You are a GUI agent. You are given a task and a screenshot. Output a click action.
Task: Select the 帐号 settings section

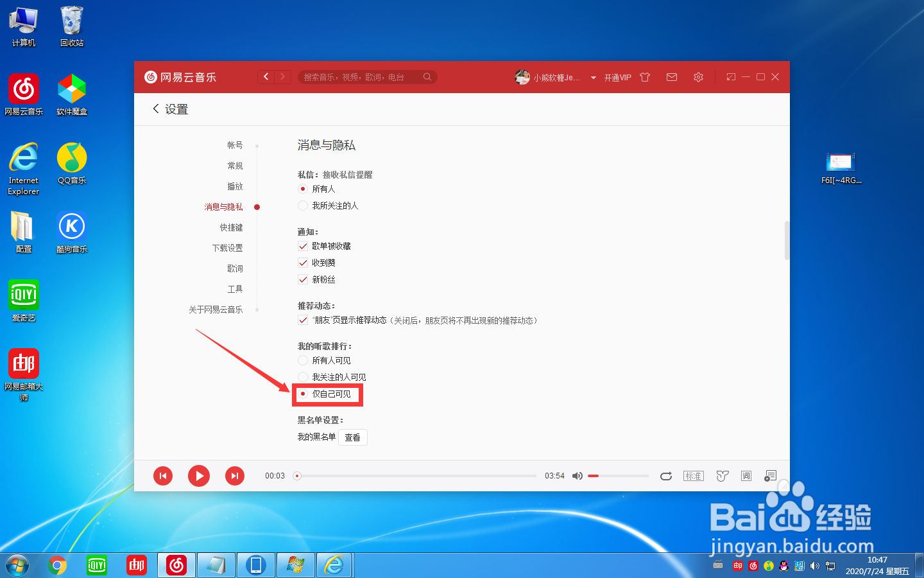pos(235,145)
